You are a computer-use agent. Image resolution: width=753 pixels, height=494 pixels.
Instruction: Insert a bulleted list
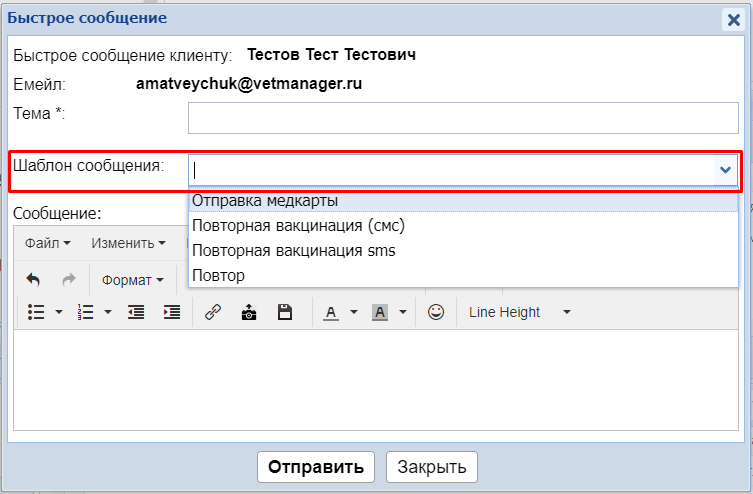click(37, 312)
